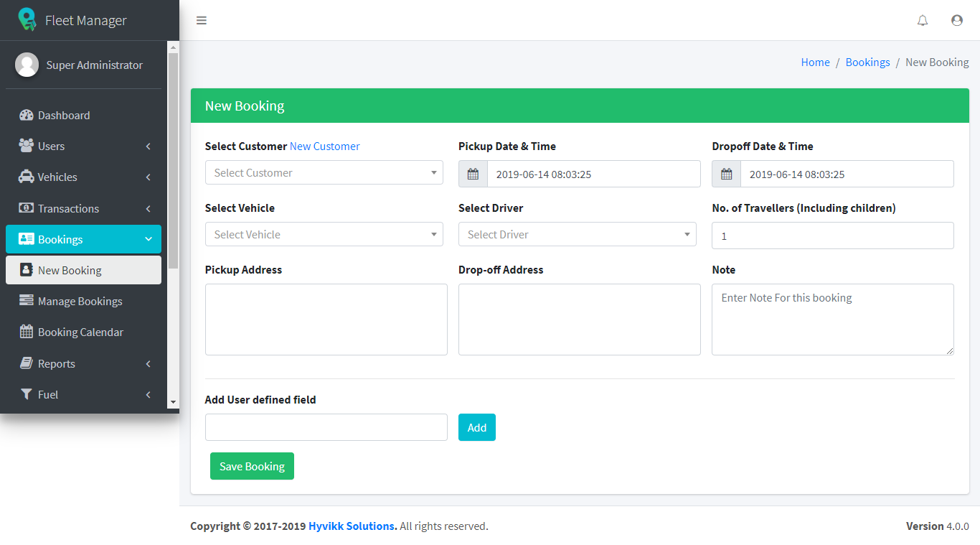Open the user profile icon in header

click(957, 21)
